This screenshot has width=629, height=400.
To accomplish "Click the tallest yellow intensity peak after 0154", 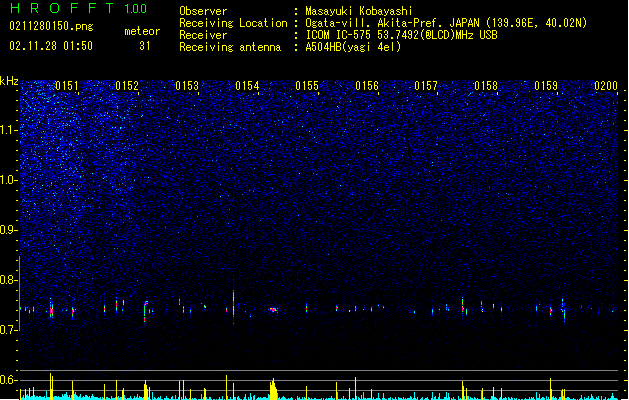I will [x=273, y=389].
